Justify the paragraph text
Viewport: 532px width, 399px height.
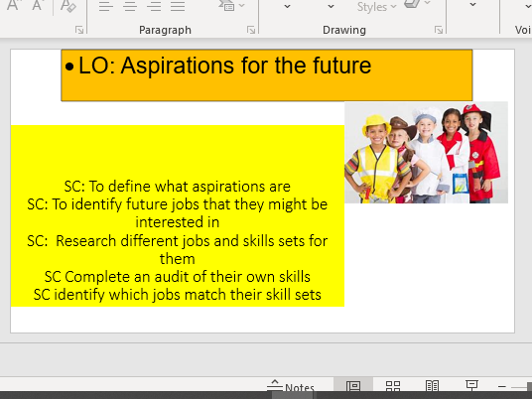click(x=178, y=6)
